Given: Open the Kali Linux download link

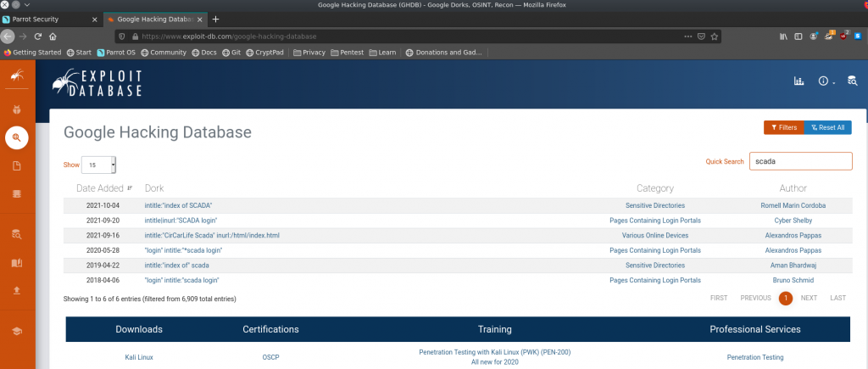Looking at the screenshot, I should [139, 357].
